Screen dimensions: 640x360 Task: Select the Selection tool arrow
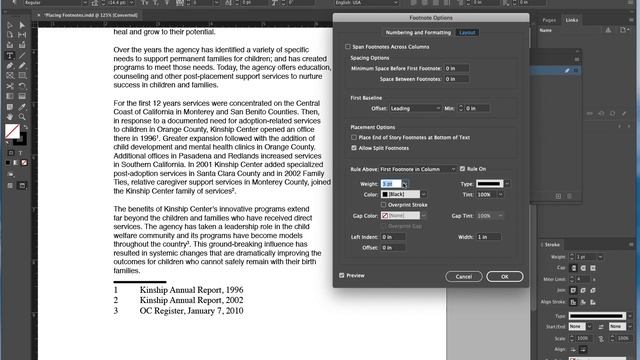tap(10, 25)
